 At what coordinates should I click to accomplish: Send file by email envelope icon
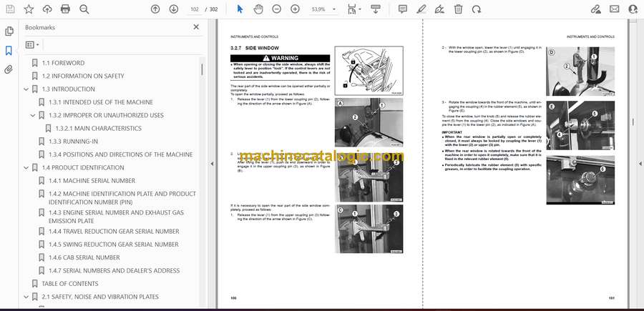click(615, 9)
